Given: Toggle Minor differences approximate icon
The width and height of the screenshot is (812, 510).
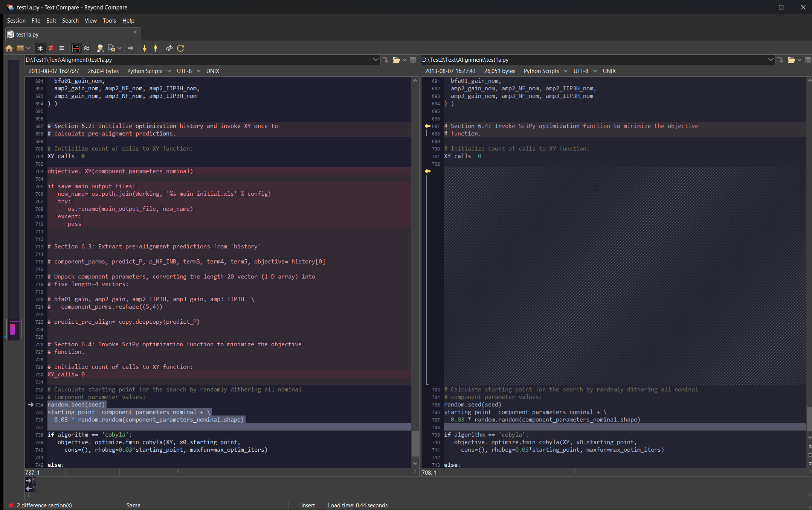Looking at the screenshot, I should 87,48.
